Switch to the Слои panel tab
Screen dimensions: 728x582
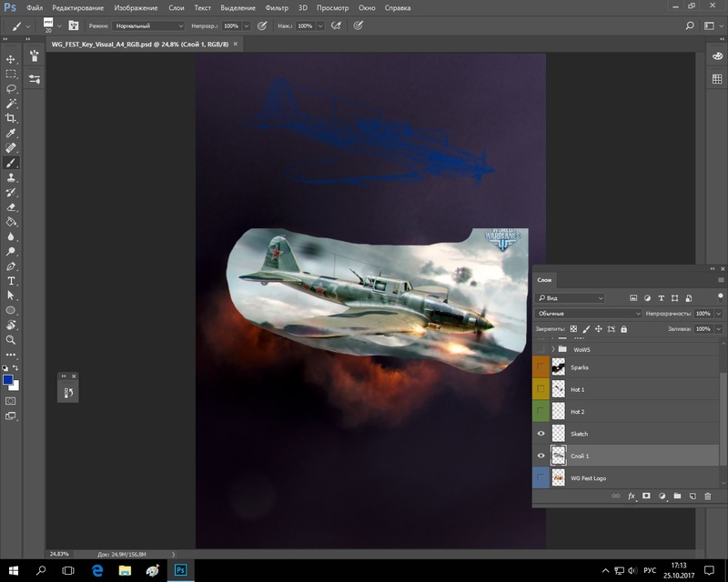(x=544, y=280)
